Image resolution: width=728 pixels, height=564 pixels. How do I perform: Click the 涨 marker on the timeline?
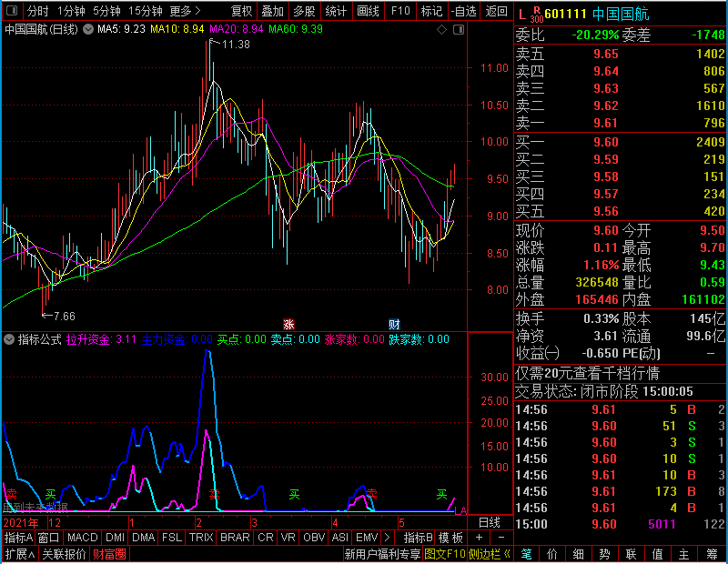pos(288,324)
